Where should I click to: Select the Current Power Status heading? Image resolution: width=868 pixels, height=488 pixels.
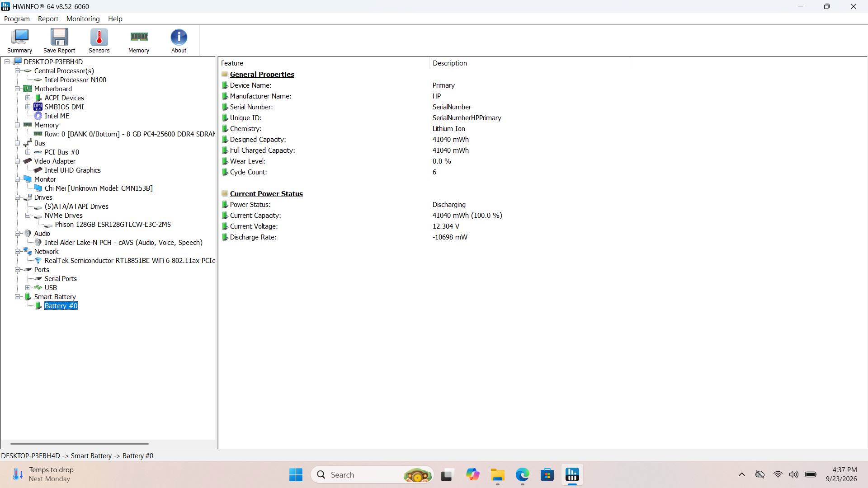point(266,194)
